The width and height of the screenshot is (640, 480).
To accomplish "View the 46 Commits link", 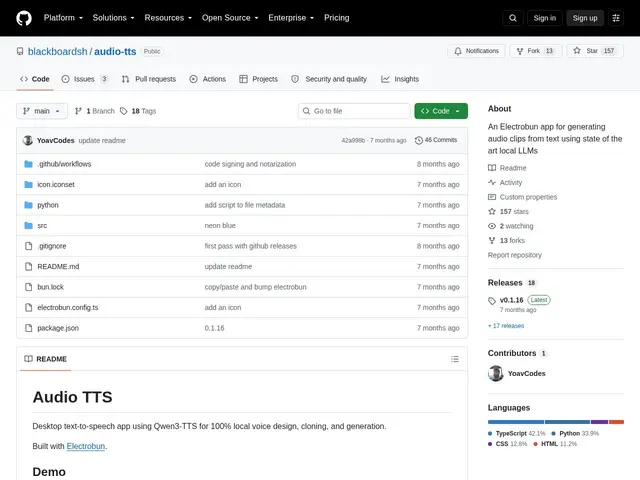I will (436, 140).
